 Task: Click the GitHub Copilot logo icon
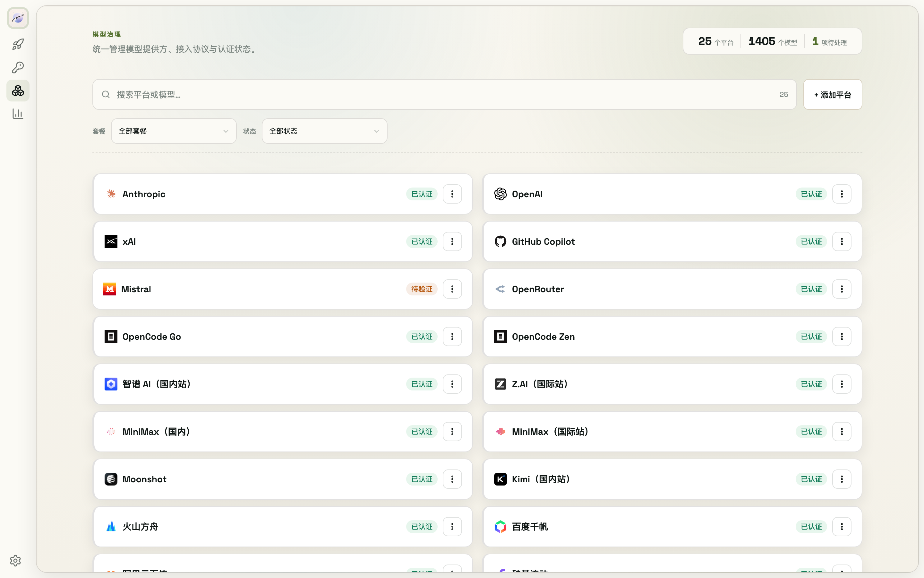(x=500, y=241)
